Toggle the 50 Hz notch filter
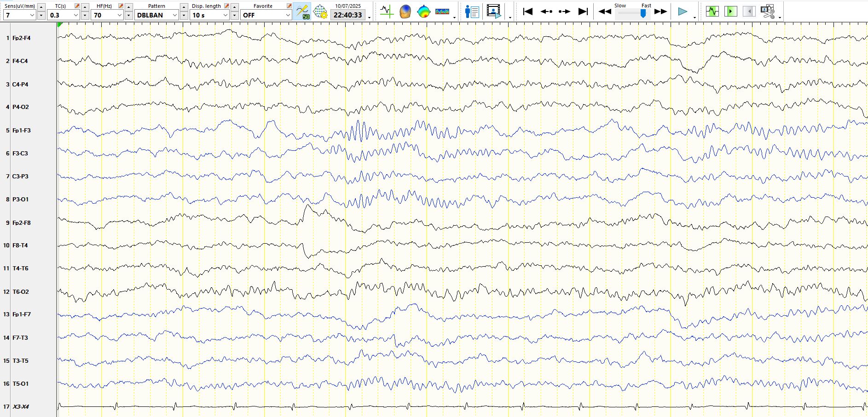The height and width of the screenshot is (417, 868). click(302, 11)
